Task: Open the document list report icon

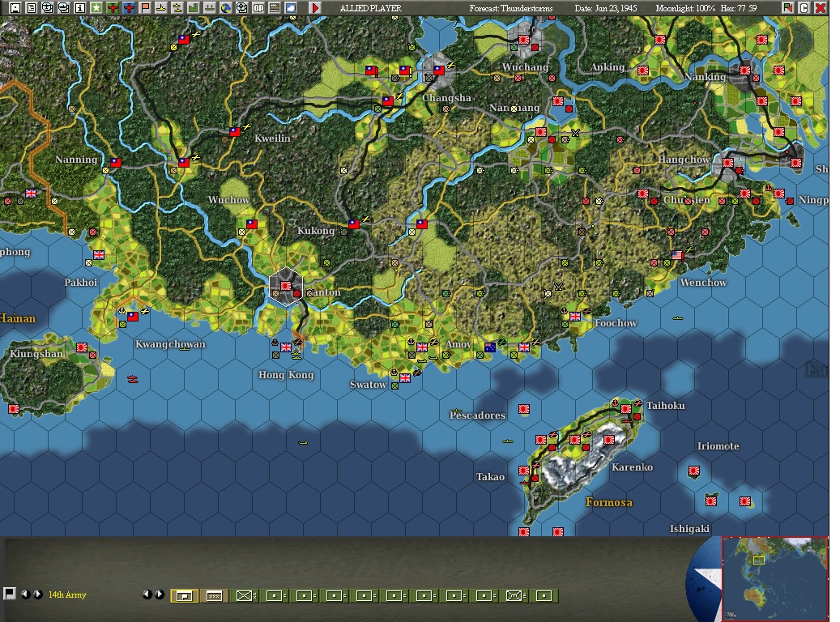Action: click(31, 7)
